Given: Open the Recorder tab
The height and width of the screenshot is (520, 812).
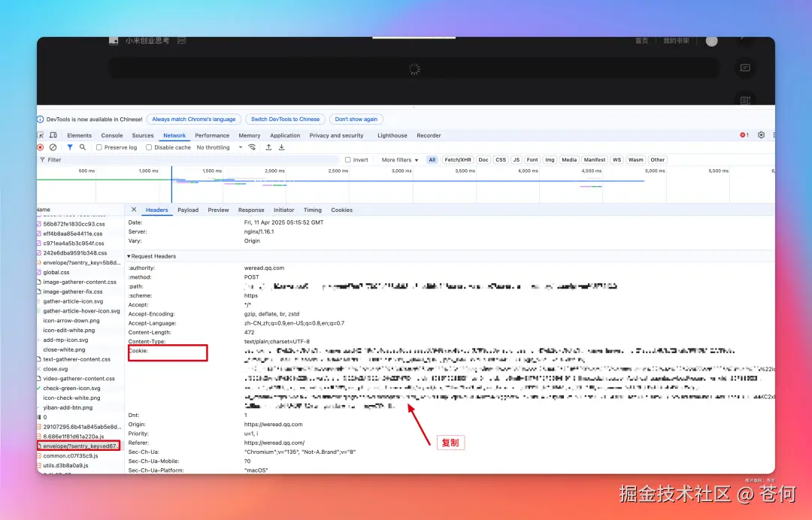Looking at the screenshot, I should tap(429, 135).
